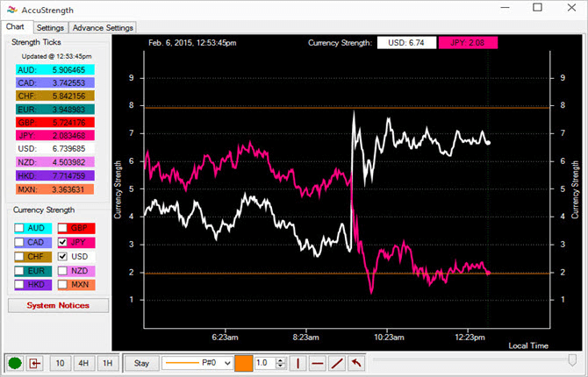The width and height of the screenshot is (588, 377).
Task: Click the EUR 3.948983 strength tick
Action: [55, 110]
